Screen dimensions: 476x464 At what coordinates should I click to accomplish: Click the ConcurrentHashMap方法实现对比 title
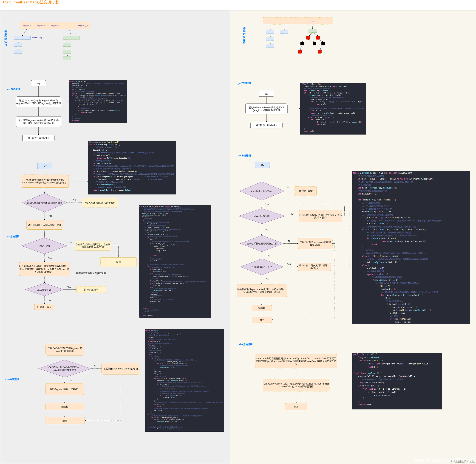[31, 2]
